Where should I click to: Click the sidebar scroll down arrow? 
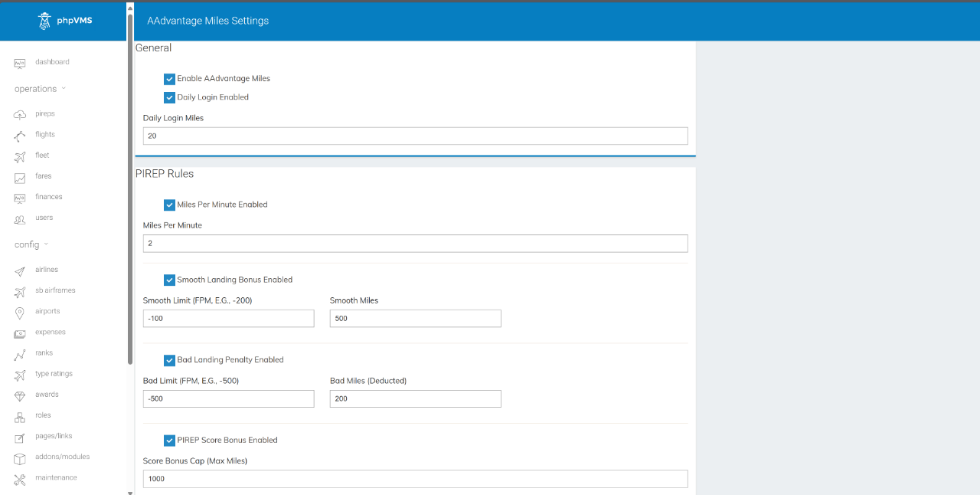(x=130, y=491)
